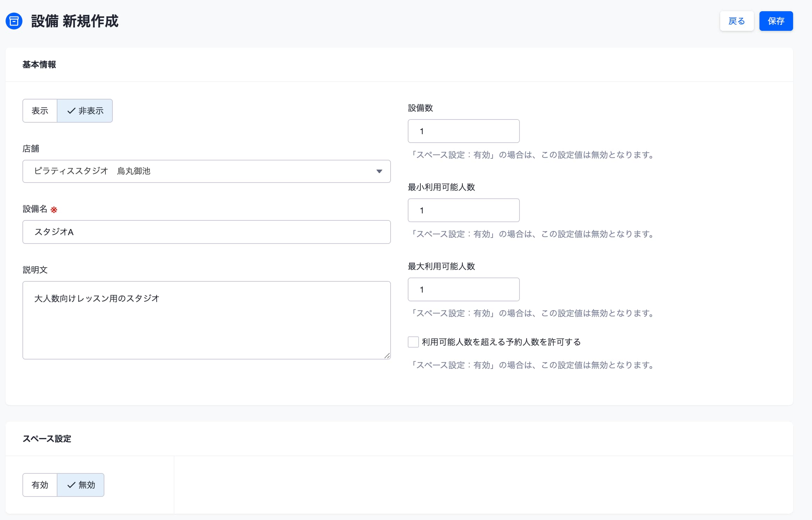812x520 pixels.
Task: Click the 設備名 input containing スタジオA
Action: coord(207,232)
